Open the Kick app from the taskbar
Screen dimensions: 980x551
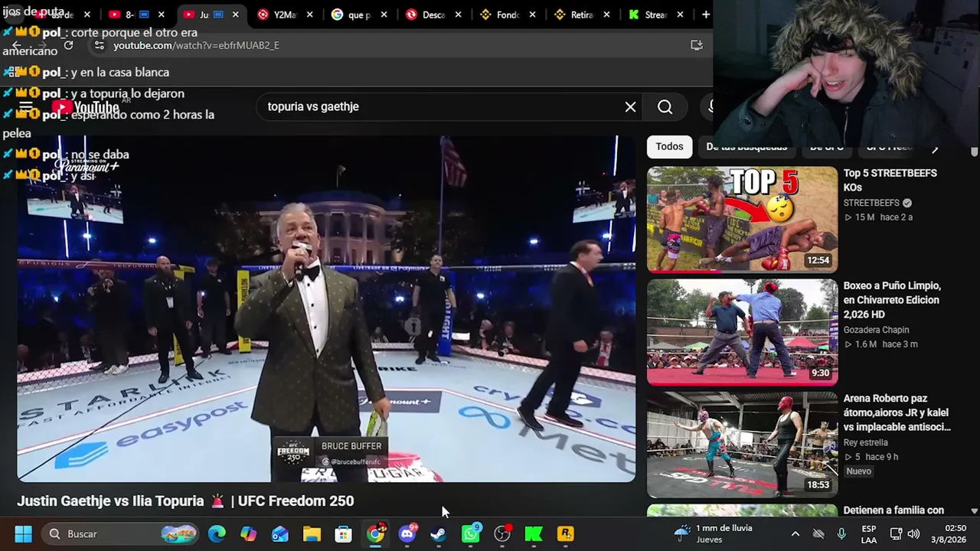click(x=534, y=533)
